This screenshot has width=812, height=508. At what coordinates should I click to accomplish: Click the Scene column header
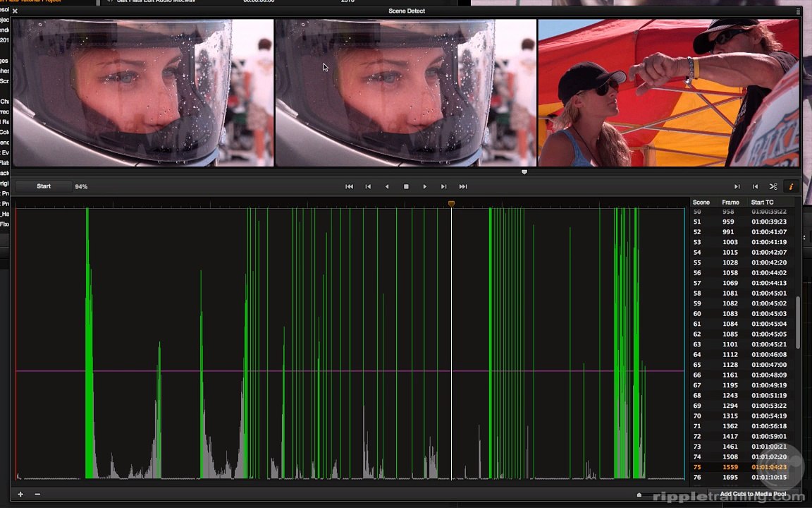coord(701,202)
